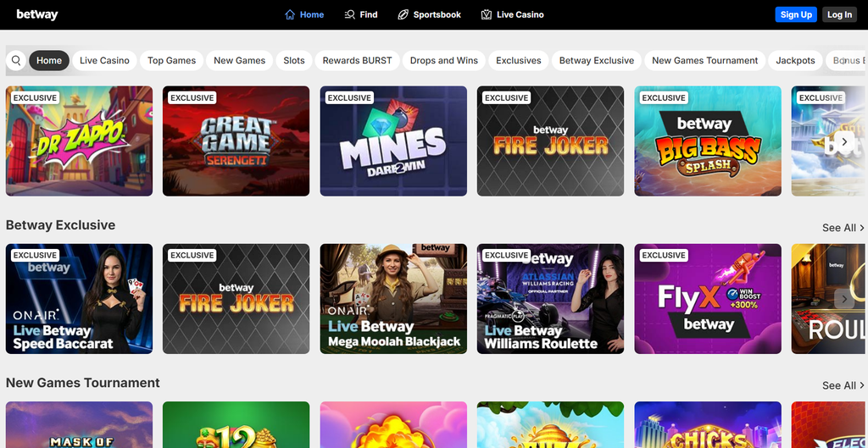Open Live Betway Speed Baccarat
This screenshot has width=868, height=448.
[x=79, y=299]
